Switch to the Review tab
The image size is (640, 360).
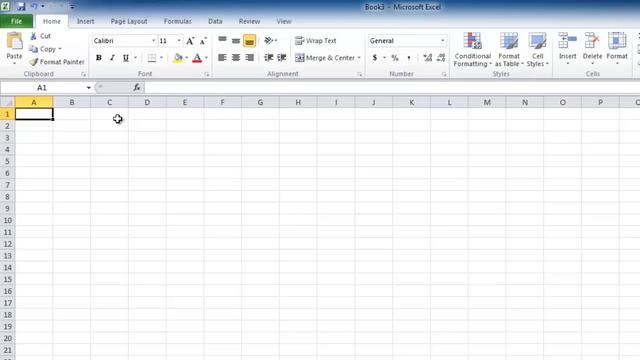click(x=249, y=21)
